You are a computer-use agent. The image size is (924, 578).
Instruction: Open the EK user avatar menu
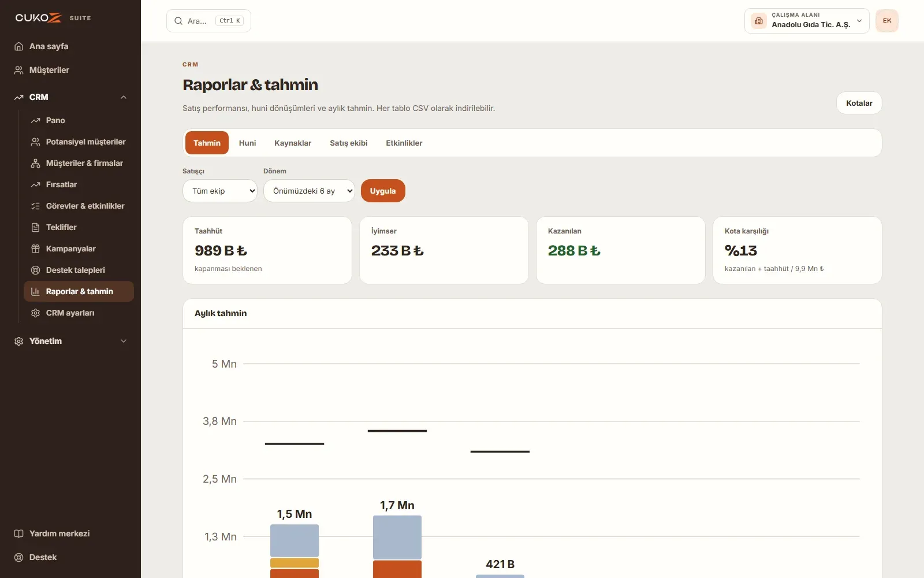click(887, 21)
